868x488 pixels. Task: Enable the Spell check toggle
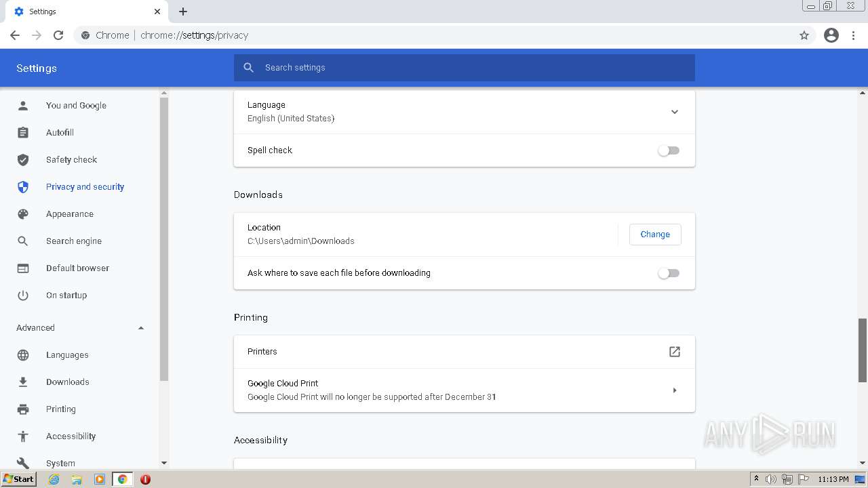pos(669,150)
